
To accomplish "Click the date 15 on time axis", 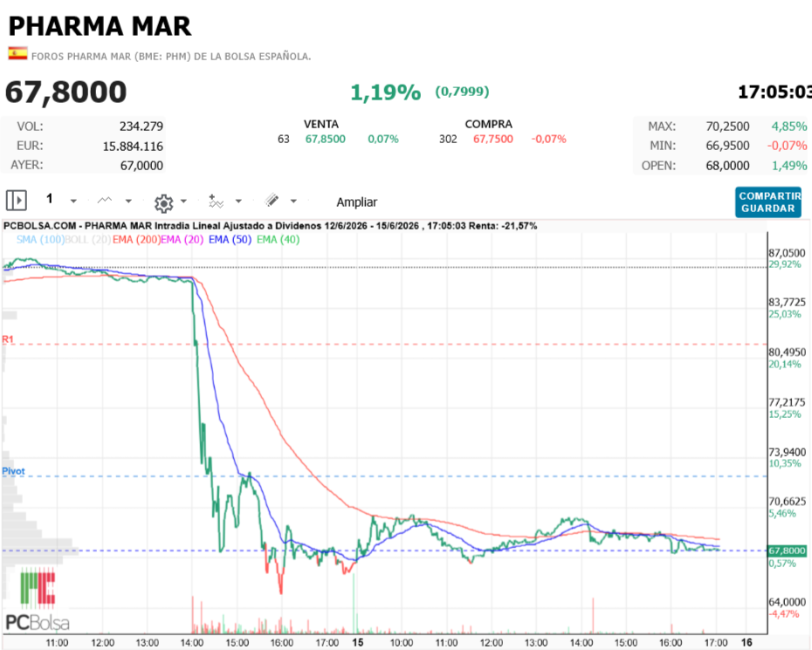I will tap(358, 642).
